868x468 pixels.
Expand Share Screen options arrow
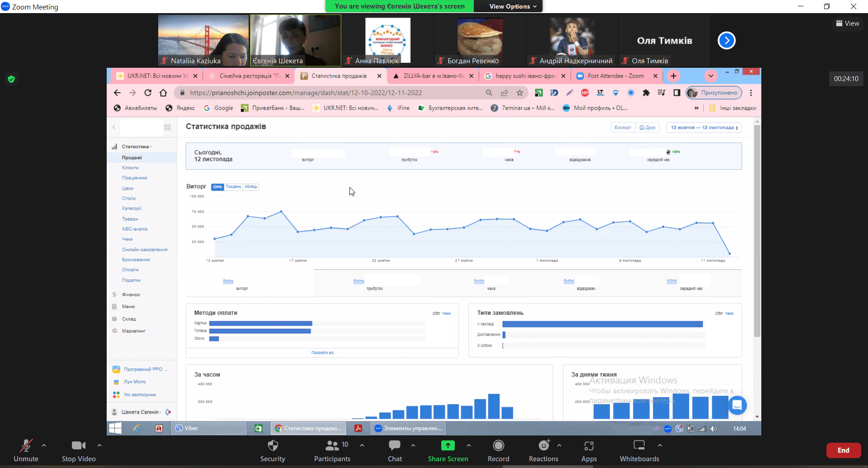point(469,445)
